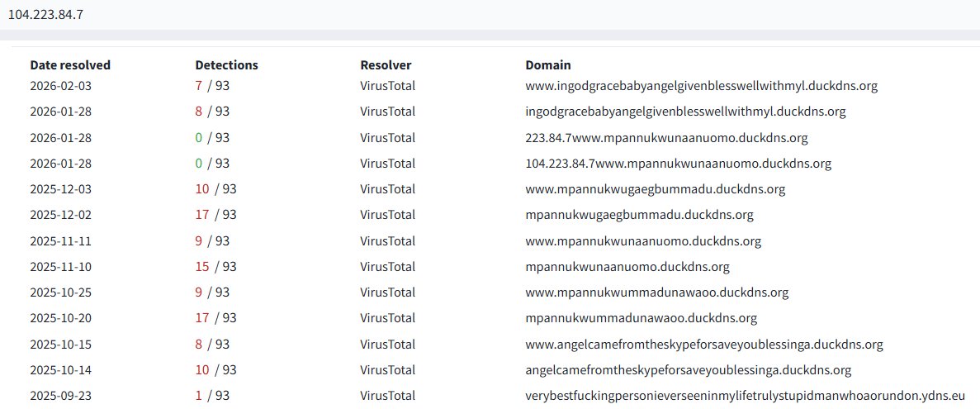The width and height of the screenshot is (980, 409).
Task: Select the date 2025-11-10
Action: (60, 266)
